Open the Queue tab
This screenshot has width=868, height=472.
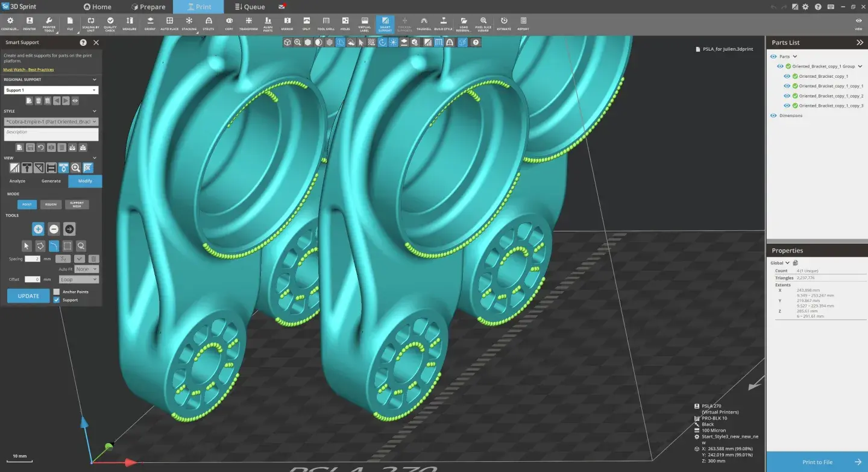pos(250,7)
